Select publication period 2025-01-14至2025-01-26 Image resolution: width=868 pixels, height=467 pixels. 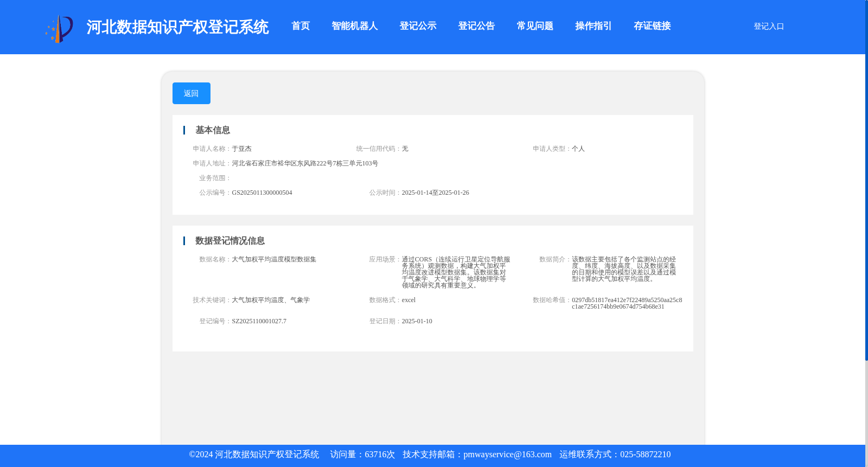click(436, 193)
